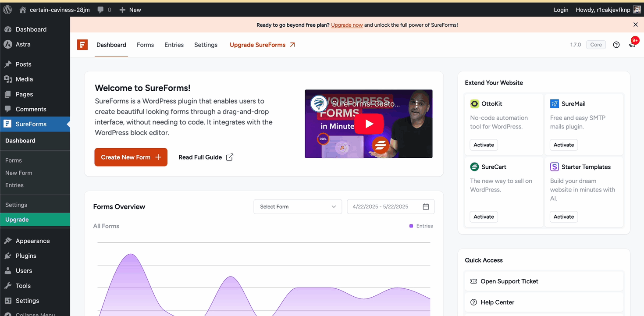Click the Upgrade now link in banner
The height and width of the screenshot is (316, 644).
click(346, 25)
